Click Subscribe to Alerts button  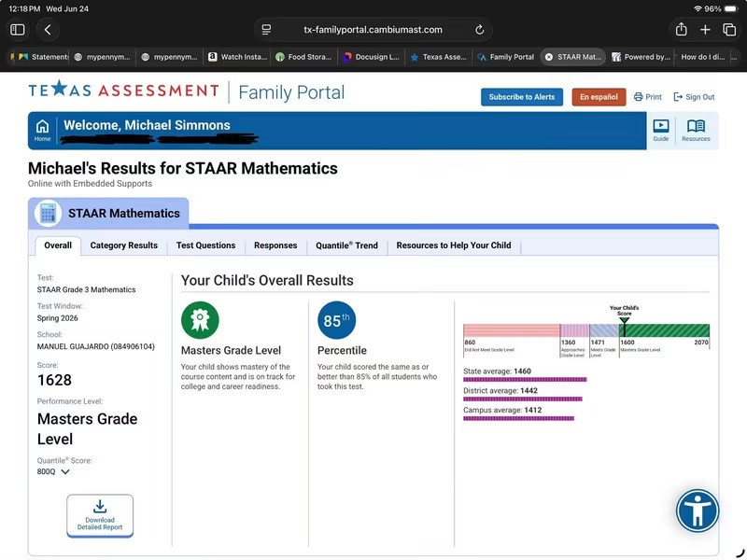pos(522,97)
